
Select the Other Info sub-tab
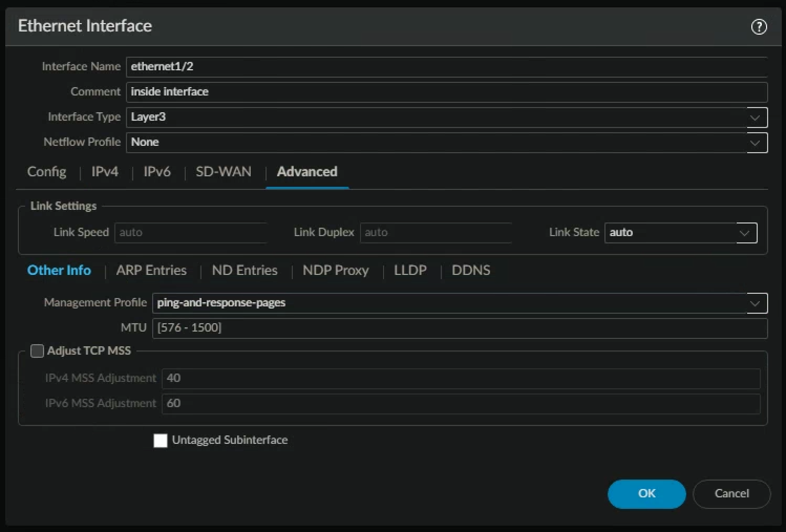pyautogui.click(x=59, y=270)
